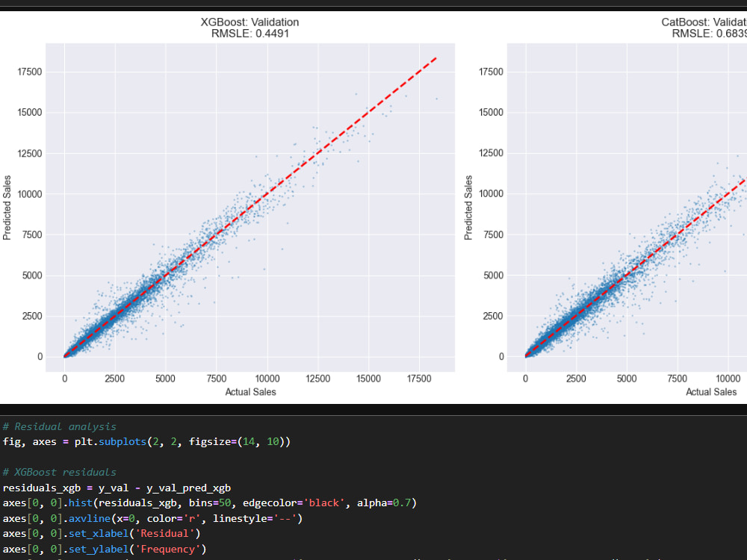The height and width of the screenshot is (560, 747).
Task: Click the red dashed diagonal in XGBoost plot
Action: coord(250,207)
